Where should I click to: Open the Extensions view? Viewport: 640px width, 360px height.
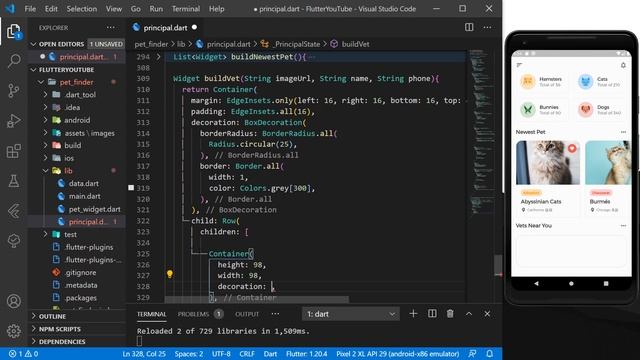pos(13,151)
